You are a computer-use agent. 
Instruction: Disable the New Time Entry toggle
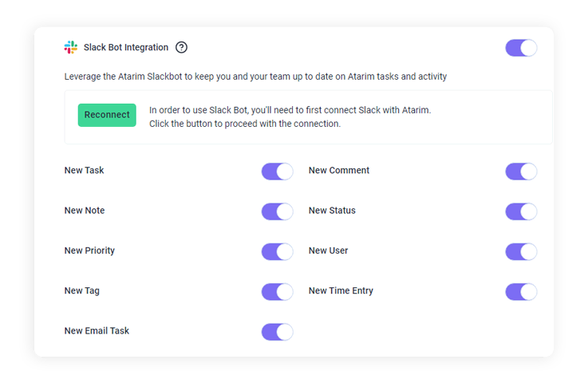coord(521,291)
